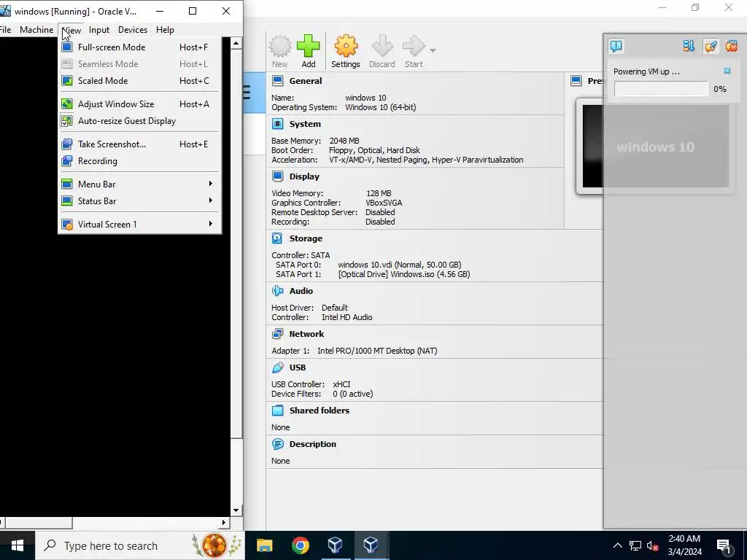Open Google Chrome from the taskbar

click(x=300, y=545)
